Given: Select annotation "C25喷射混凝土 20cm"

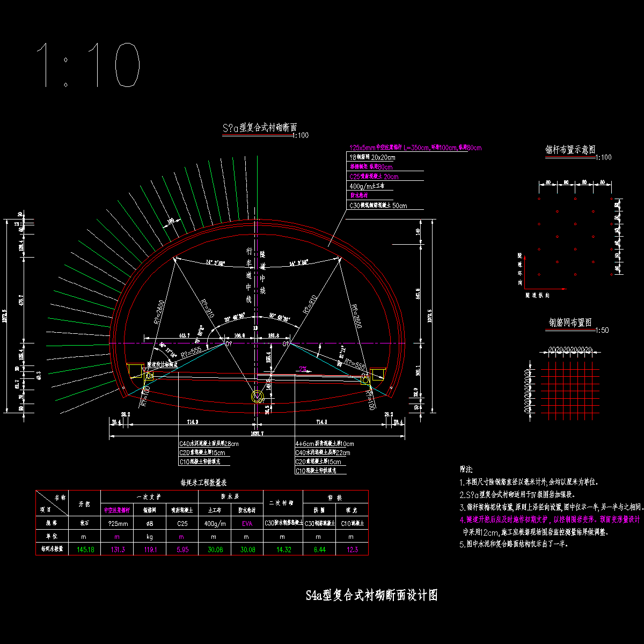Looking at the screenshot, I should pos(374,177).
